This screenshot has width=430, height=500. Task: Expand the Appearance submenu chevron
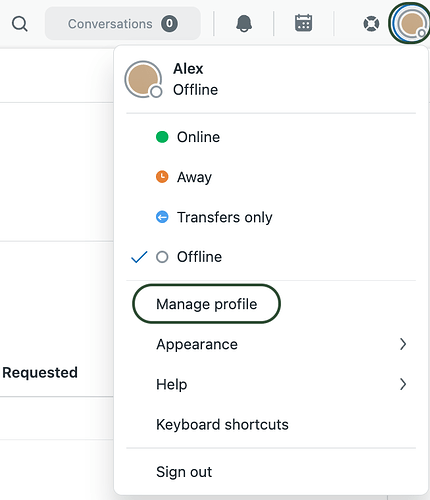403,344
